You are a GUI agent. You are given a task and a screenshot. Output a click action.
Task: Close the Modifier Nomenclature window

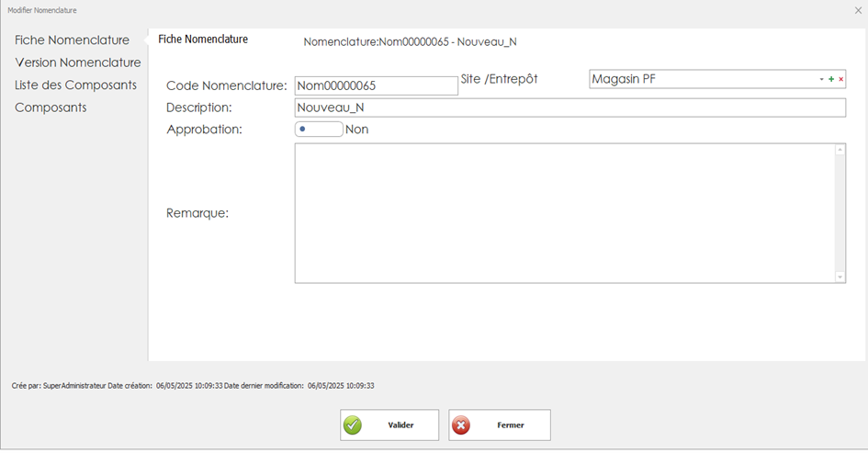(857, 10)
